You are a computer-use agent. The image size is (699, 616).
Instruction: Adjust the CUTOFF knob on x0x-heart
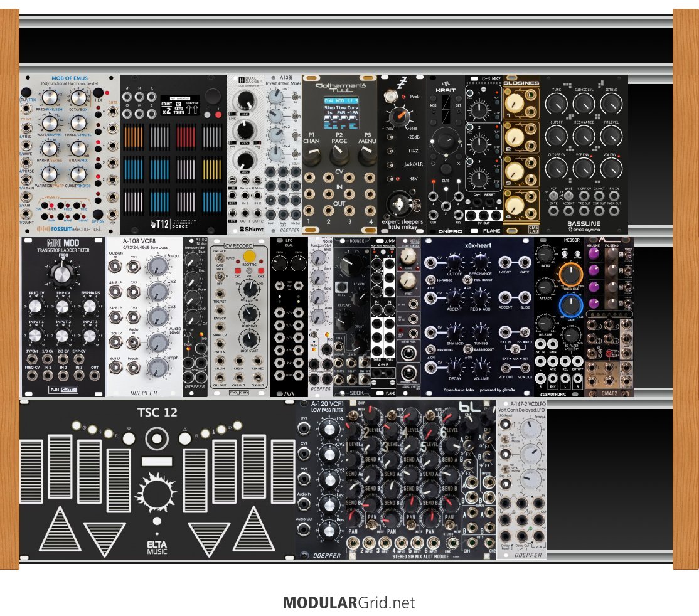pos(454,263)
